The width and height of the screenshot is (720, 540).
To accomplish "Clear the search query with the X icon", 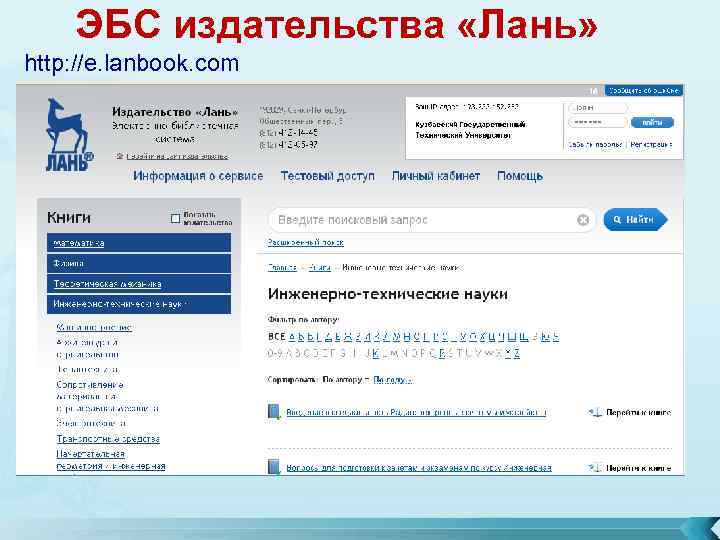I will [583, 220].
